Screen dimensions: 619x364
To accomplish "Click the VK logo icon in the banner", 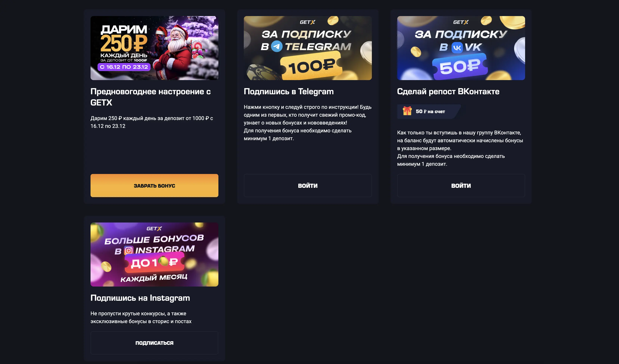I will (457, 47).
